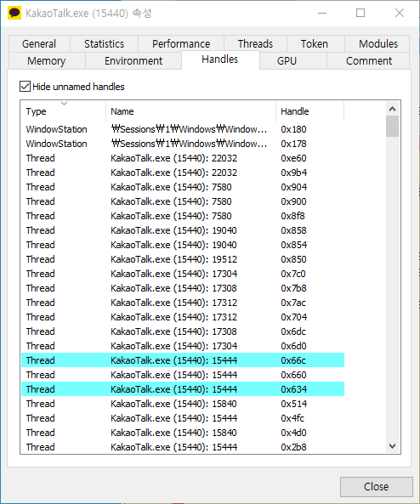420x504 pixels.
Task: Sort by the Type column header
Action: tap(64, 111)
